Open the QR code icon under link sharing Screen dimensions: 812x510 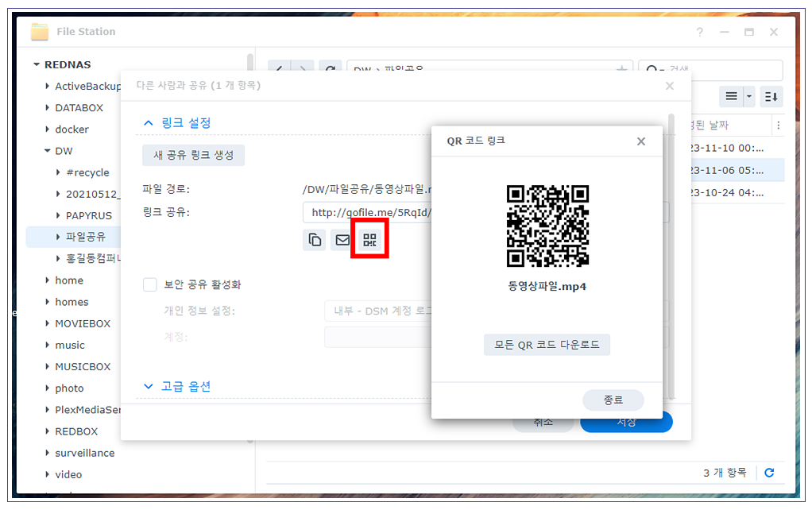[369, 239]
